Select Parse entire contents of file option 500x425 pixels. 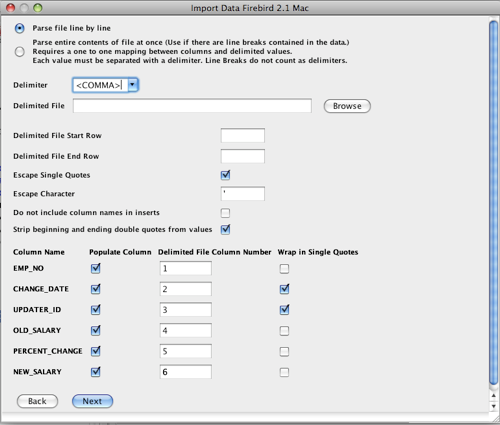coord(20,52)
